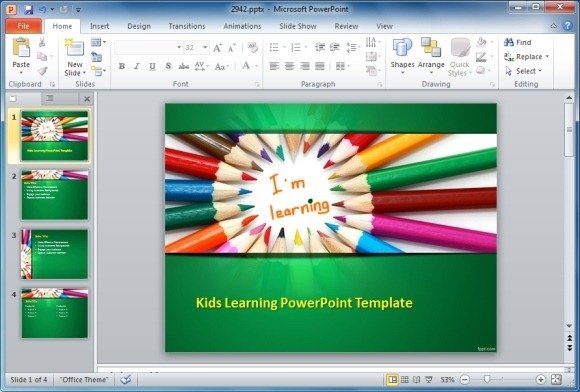Screen dimensions: 580x392
Task: Toggle Center text alignment
Action: (x=289, y=66)
